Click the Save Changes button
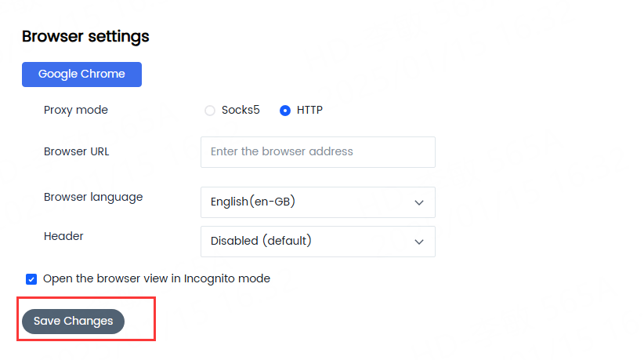Image resolution: width=644 pixels, height=360 pixels. [x=73, y=322]
